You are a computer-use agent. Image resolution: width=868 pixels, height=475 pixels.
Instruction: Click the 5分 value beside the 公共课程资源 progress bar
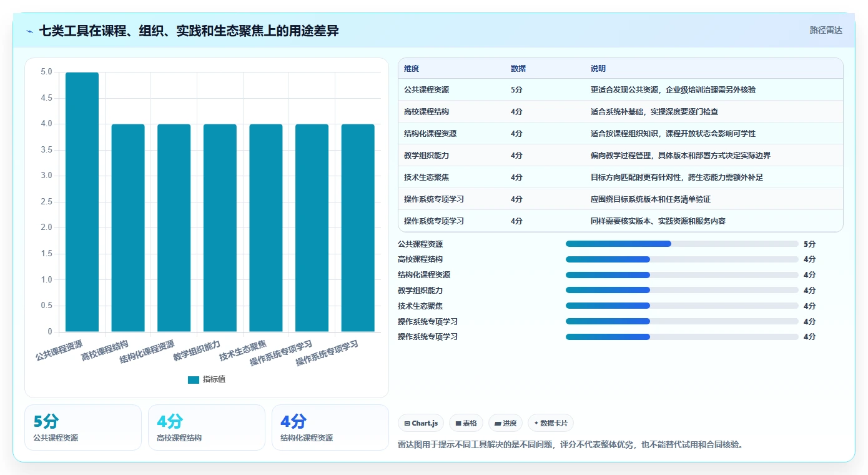tap(809, 244)
